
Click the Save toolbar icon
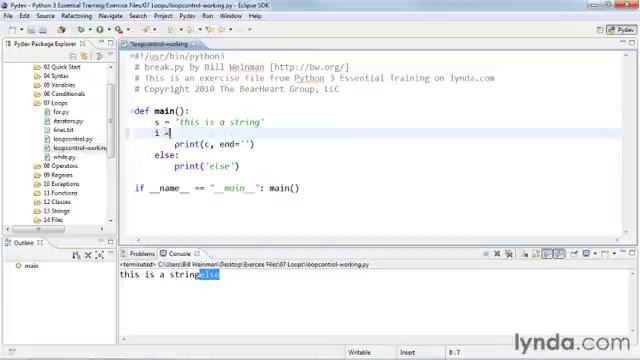(31, 30)
